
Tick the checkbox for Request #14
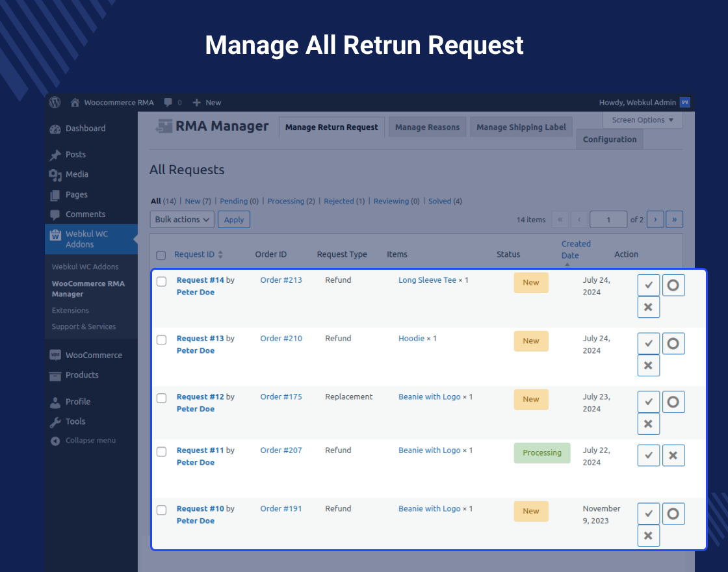(162, 281)
